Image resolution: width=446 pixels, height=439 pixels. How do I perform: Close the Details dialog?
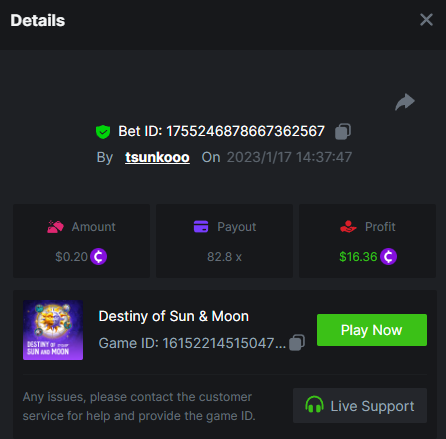click(426, 20)
